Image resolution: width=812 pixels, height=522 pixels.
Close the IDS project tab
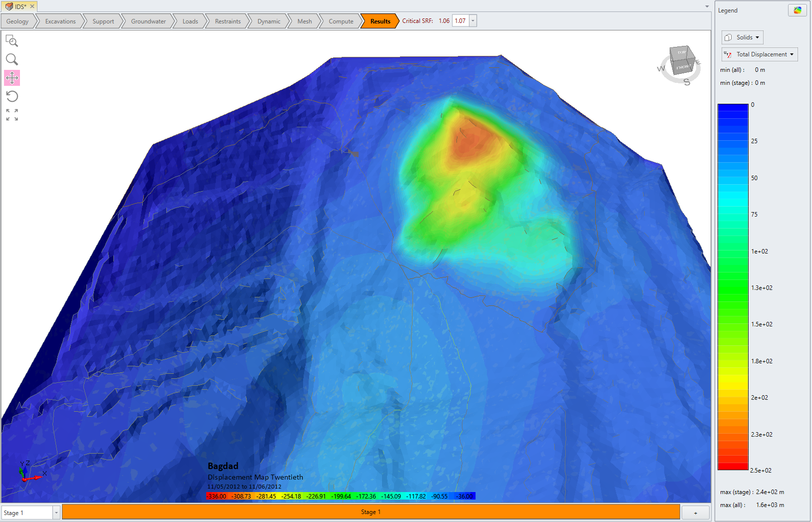click(32, 6)
